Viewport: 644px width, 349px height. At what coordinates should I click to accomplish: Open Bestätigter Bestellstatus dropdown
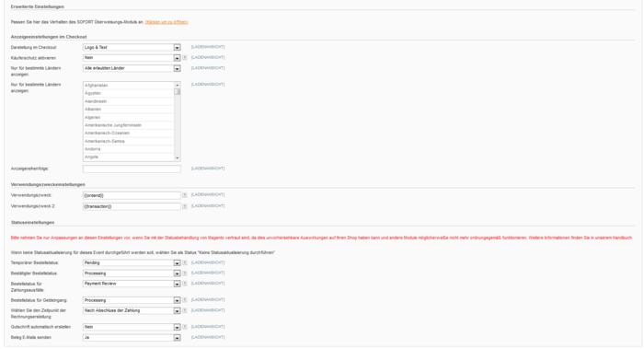point(132,273)
